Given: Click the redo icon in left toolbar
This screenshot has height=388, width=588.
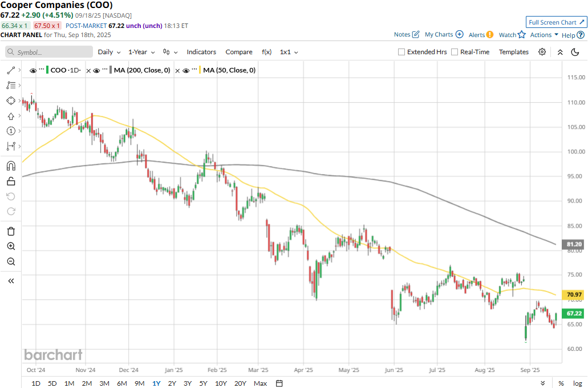Looking at the screenshot, I should pos(11,211).
